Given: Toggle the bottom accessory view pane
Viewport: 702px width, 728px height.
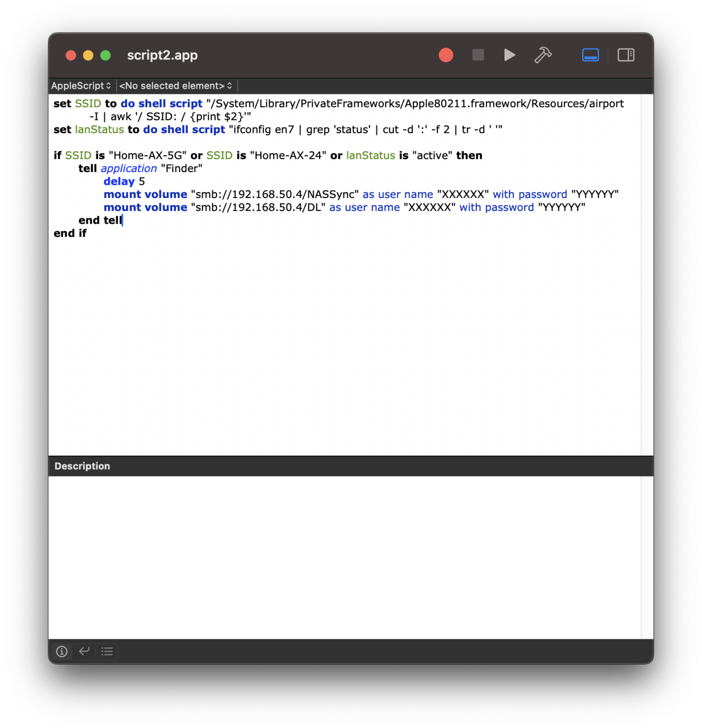Looking at the screenshot, I should pos(590,55).
